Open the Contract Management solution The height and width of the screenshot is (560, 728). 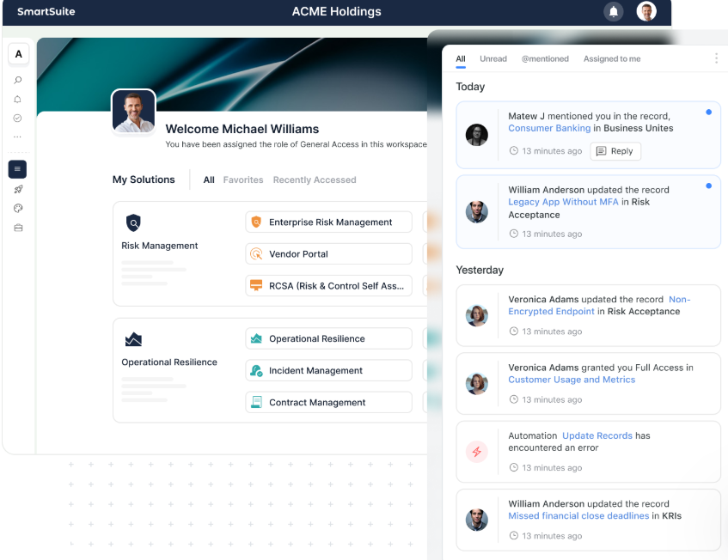click(328, 402)
